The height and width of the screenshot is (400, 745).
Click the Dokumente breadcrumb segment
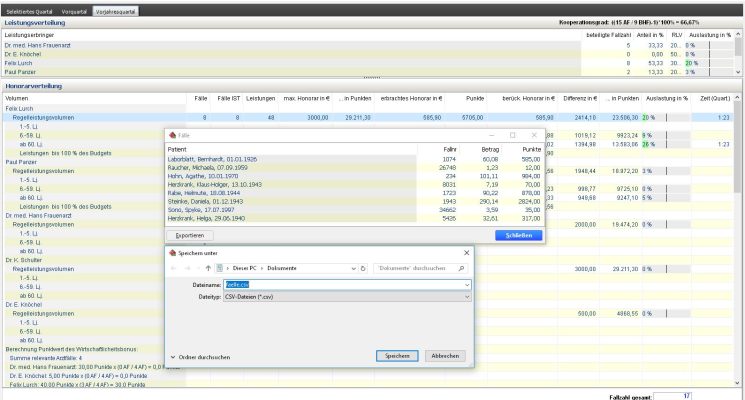(282, 268)
